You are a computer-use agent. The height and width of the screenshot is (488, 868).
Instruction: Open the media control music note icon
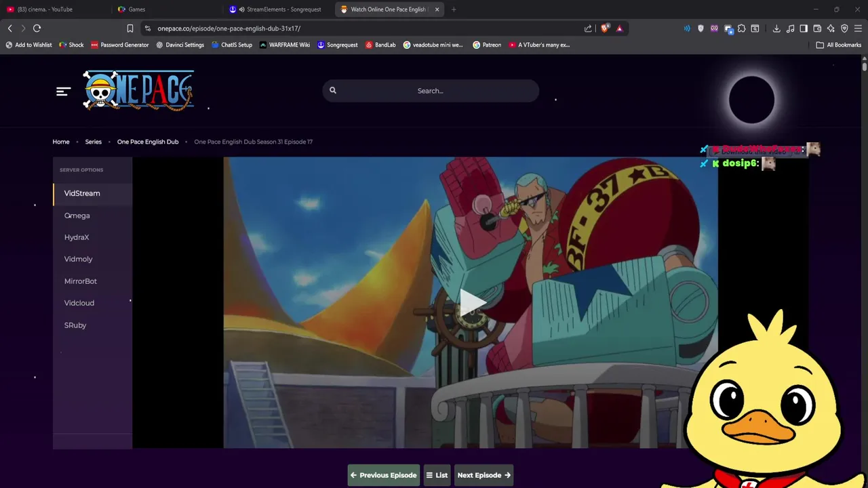click(x=790, y=28)
